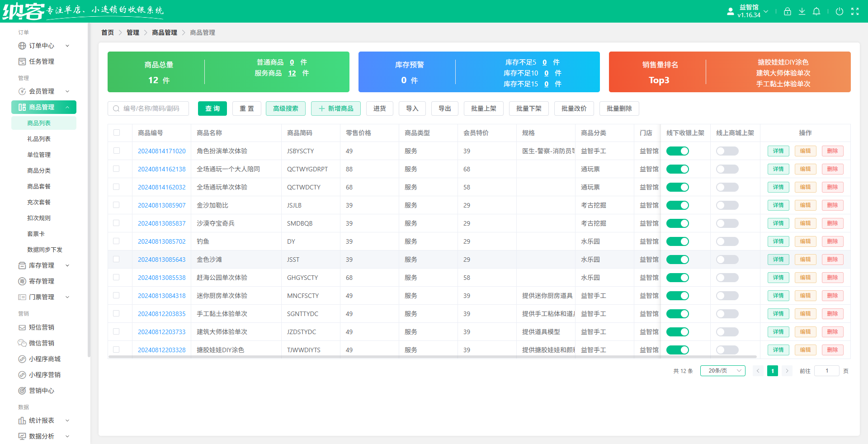Click the 统计报表 chart icon
The image size is (868, 444).
click(x=22, y=420)
